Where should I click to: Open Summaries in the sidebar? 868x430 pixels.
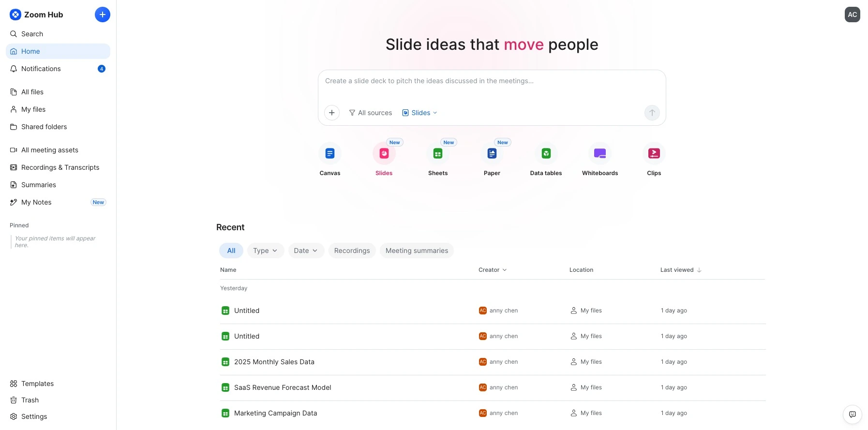coord(58,185)
